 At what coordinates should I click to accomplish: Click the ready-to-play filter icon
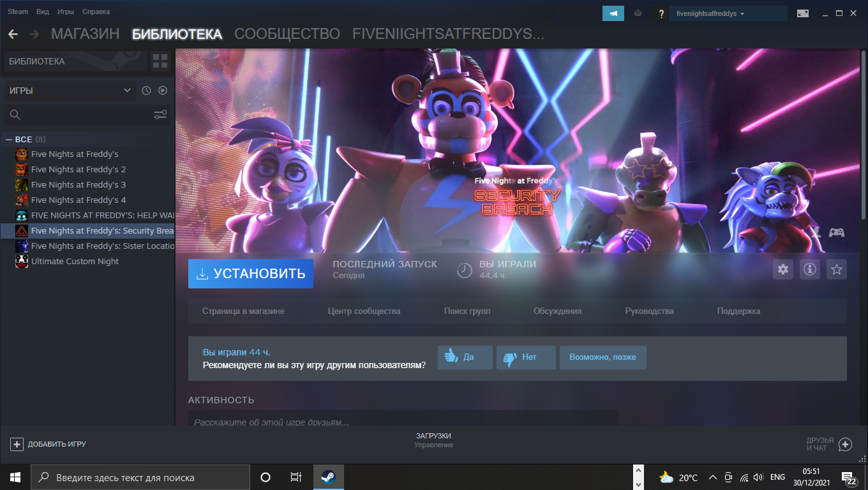(163, 91)
